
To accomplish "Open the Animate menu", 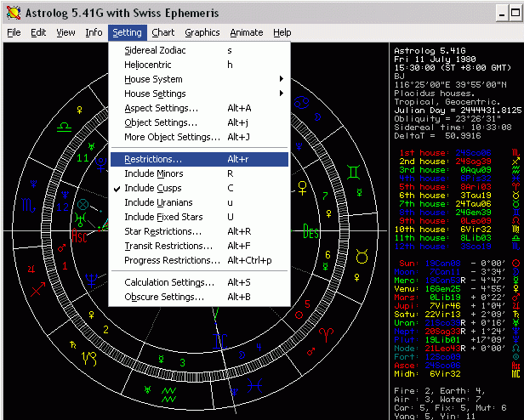I will [247, 32].
